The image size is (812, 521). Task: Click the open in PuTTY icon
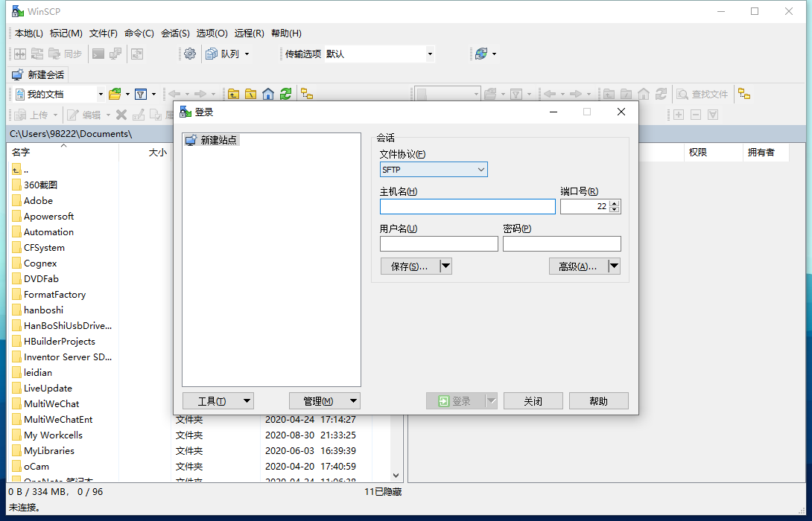(x=115, y=54)
